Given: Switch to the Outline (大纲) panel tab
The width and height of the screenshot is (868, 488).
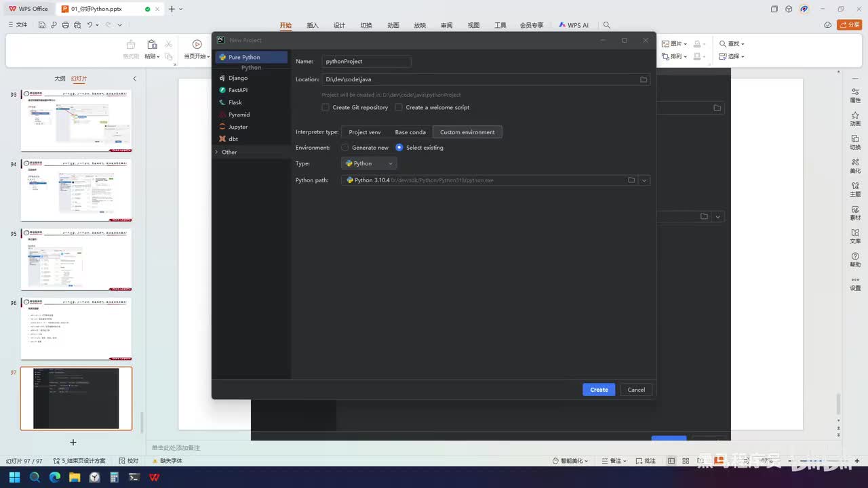Looking at the screenshot, I should coord(60,79).
